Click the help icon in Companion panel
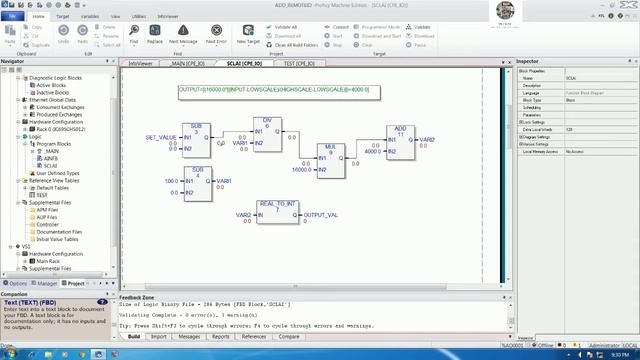The width and height of the screenshot is (640, 360). (102, 302)
